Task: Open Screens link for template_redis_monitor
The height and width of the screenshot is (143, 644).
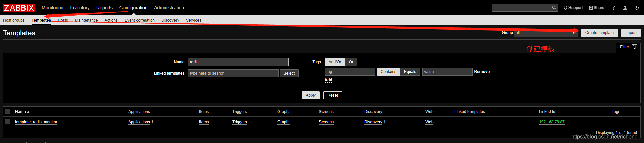Action: pyautogui.click(x=326, y=122)
